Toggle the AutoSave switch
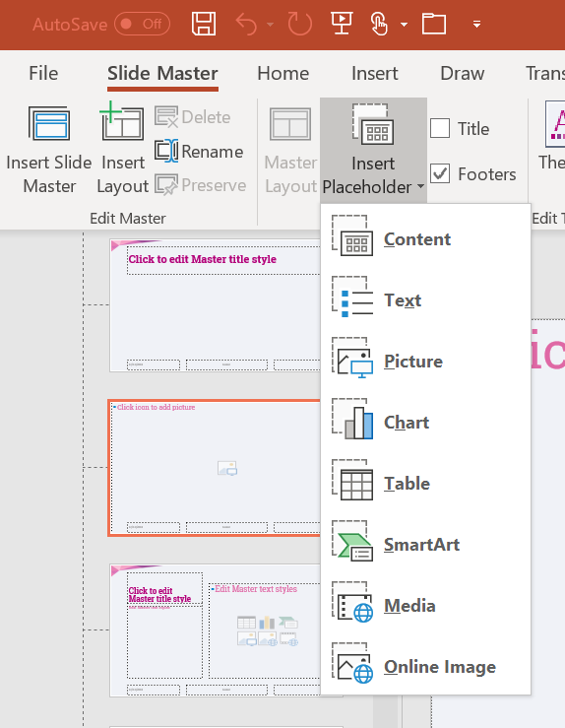This screenshot has width=565, height=728. (x=142, y=24)
